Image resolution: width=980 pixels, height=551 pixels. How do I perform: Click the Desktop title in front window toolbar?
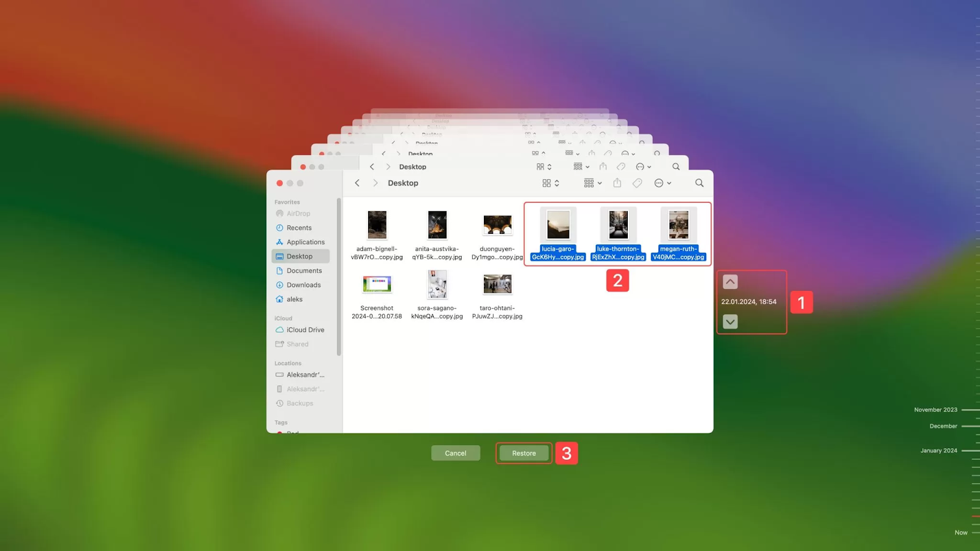[x=403, y=183]
